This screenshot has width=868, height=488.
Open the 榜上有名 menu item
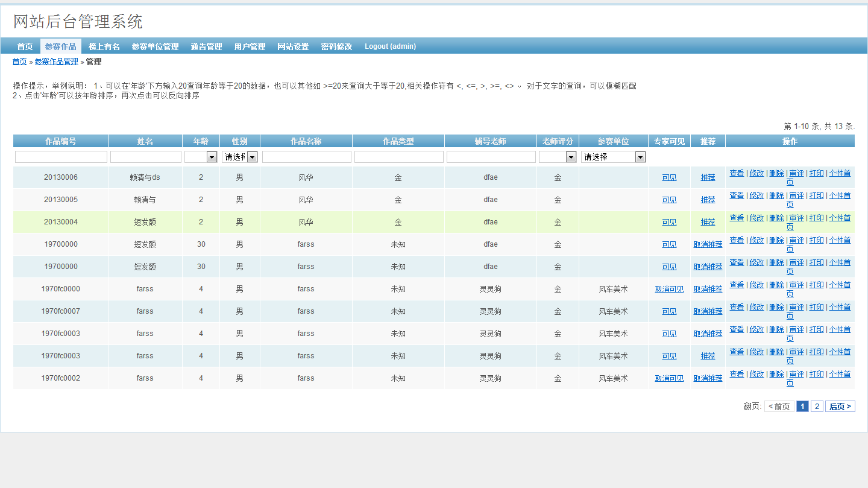coord(104,46)
